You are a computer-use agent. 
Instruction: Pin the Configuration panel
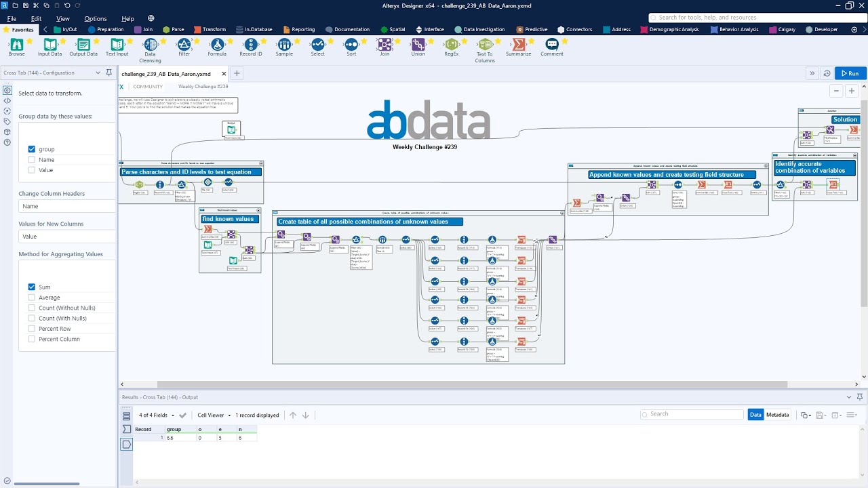point(108,73)
